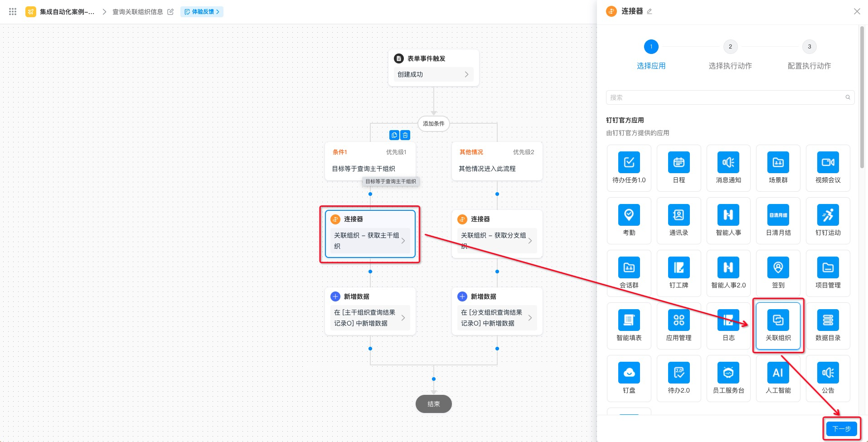Choose the 待办2.0 app
Screen dimensions: 868x442
click(x=679, y=379)
